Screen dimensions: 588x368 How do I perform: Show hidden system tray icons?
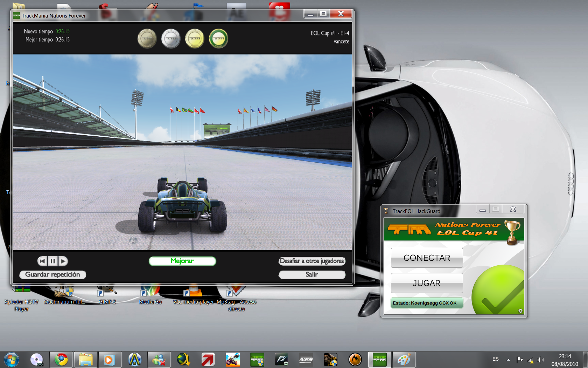click(508, 360)
